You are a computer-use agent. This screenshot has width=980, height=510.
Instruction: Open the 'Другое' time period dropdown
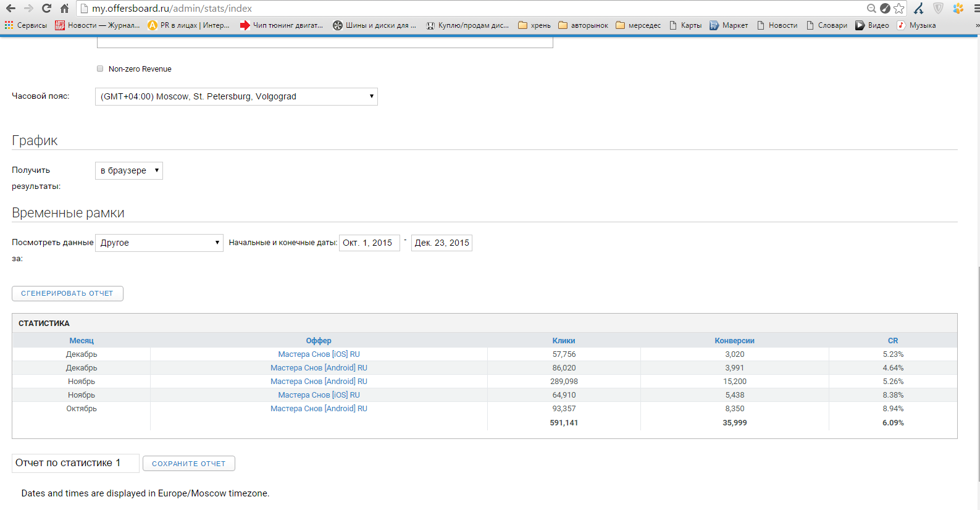tap(159, 243)
